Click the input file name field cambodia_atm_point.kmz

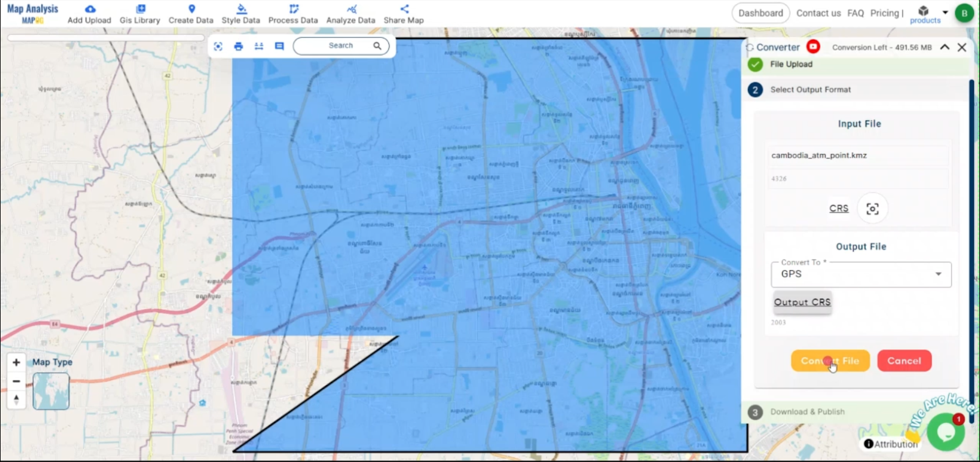coord(858,155)
